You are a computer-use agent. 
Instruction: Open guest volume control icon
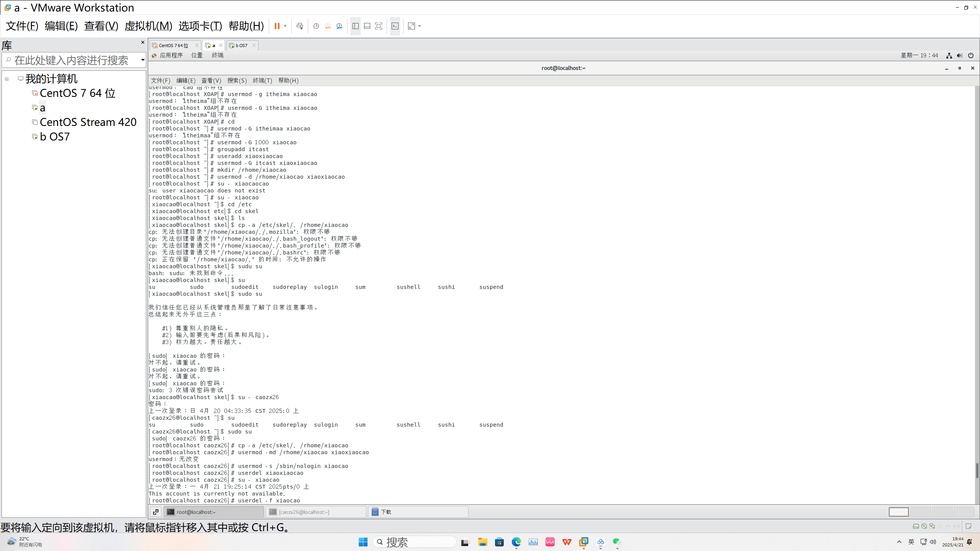(x=959, y=55)
